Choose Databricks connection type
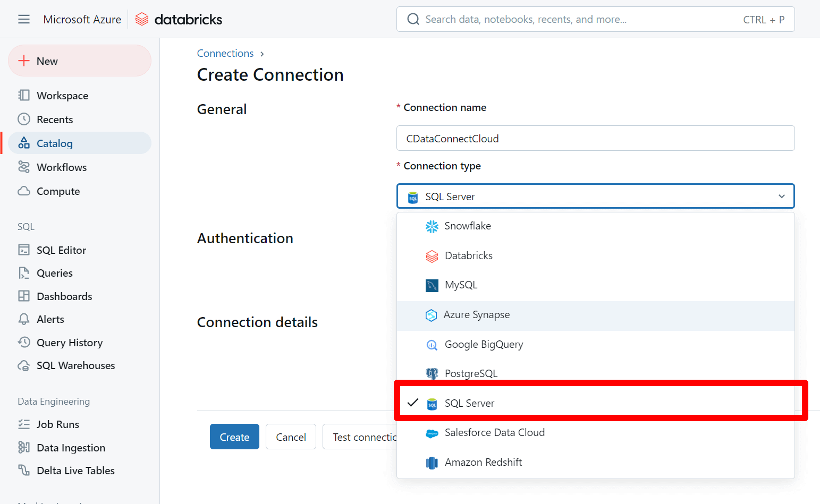Viewport: 820px width, 504px height. 595,256
